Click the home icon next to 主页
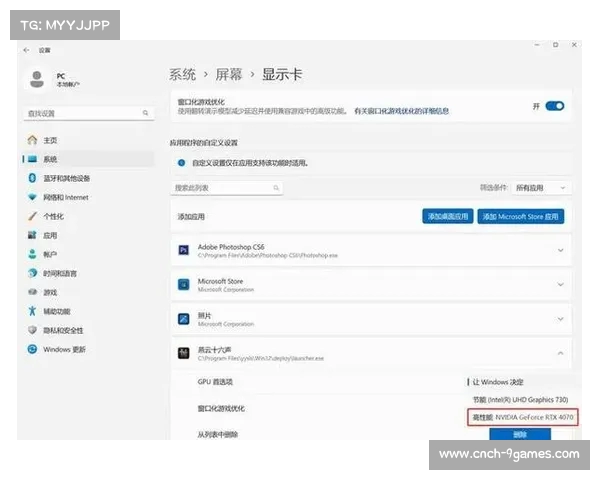 pos(33,140)
